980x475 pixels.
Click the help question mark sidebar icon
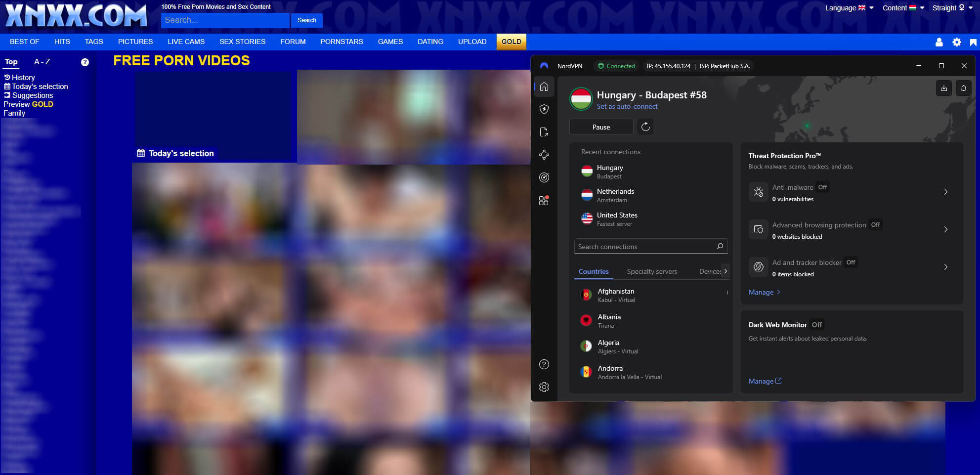click(x=544, y=364)
